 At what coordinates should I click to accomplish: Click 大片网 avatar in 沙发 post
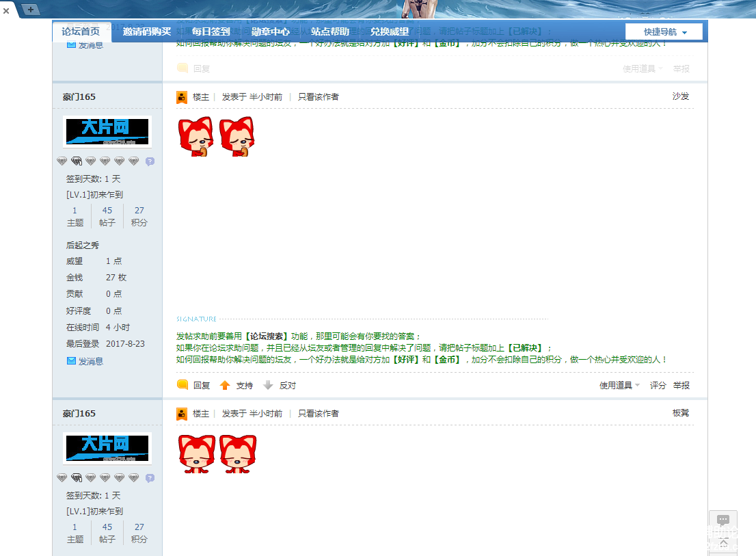[107, 131]
